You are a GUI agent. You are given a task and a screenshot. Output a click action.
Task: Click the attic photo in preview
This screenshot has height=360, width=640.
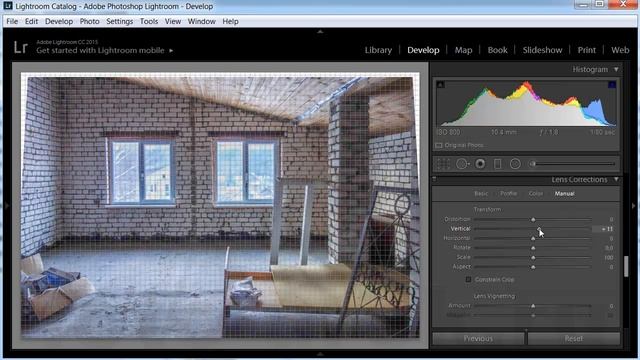tap(220, 205)
